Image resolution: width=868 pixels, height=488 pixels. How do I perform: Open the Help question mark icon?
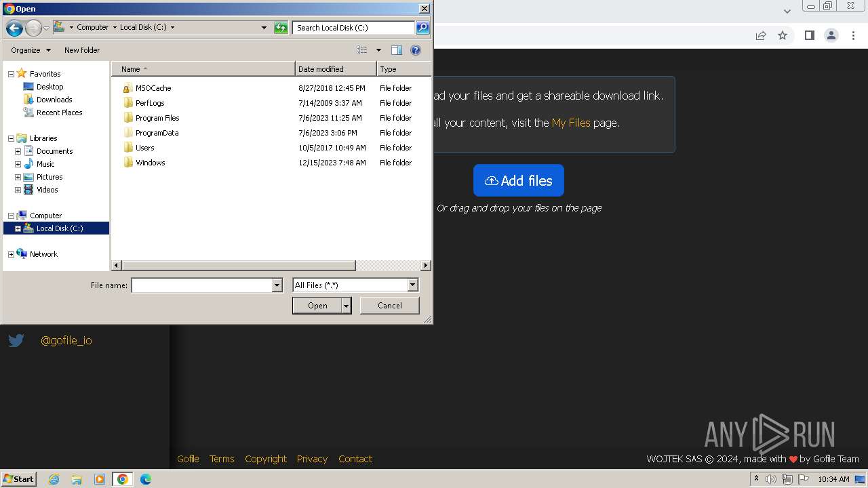pos(416,50)
